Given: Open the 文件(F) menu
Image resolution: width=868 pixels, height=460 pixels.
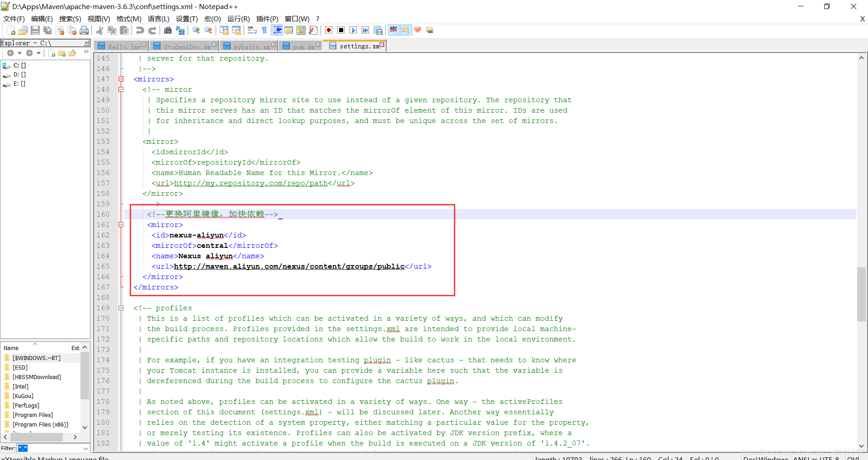Looking at the screenshot, I should [x=14, y=19].
